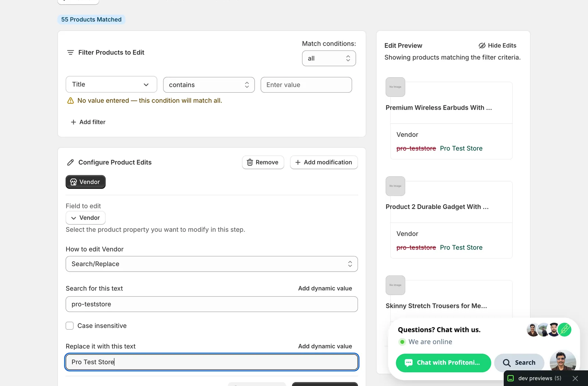Viewport: 588px width, 386px height.
Task: Open the Search/Replace edit method dropdown
Action: (x=212, y=264)
